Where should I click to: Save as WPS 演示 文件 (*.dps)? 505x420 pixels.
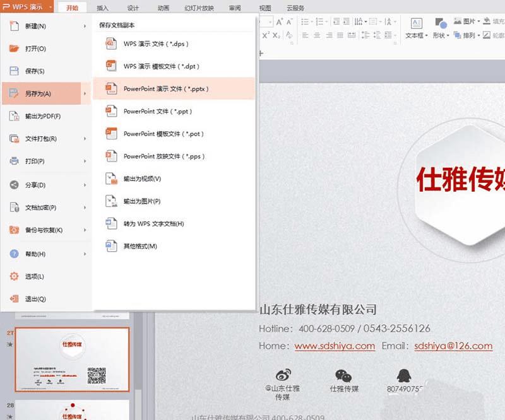coord(174,44)
